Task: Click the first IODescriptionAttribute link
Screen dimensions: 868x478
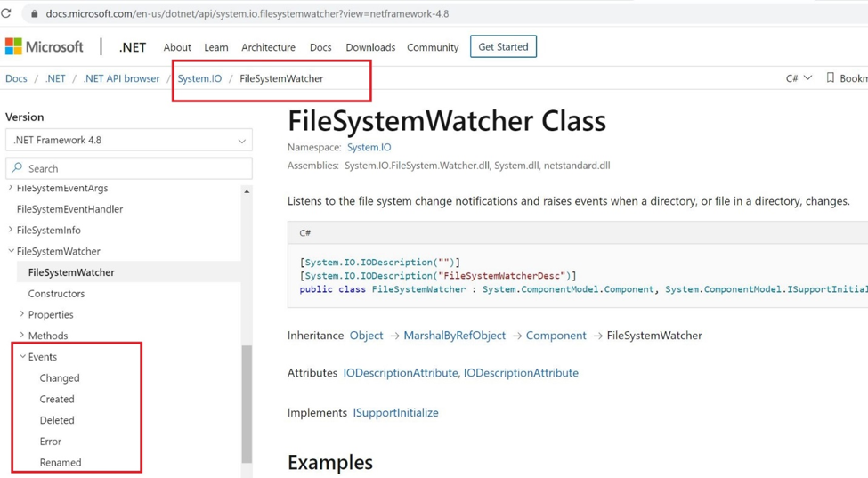Action: point(401,373)
